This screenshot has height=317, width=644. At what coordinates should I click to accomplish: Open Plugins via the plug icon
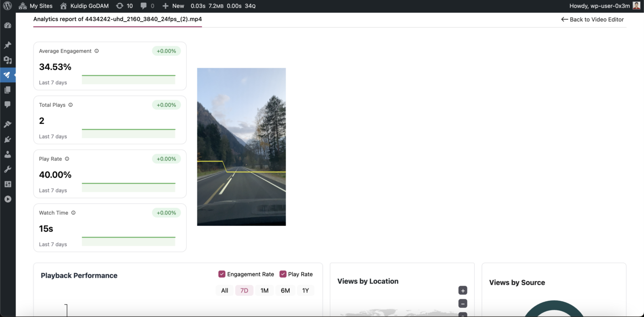[x=7, y=139]
